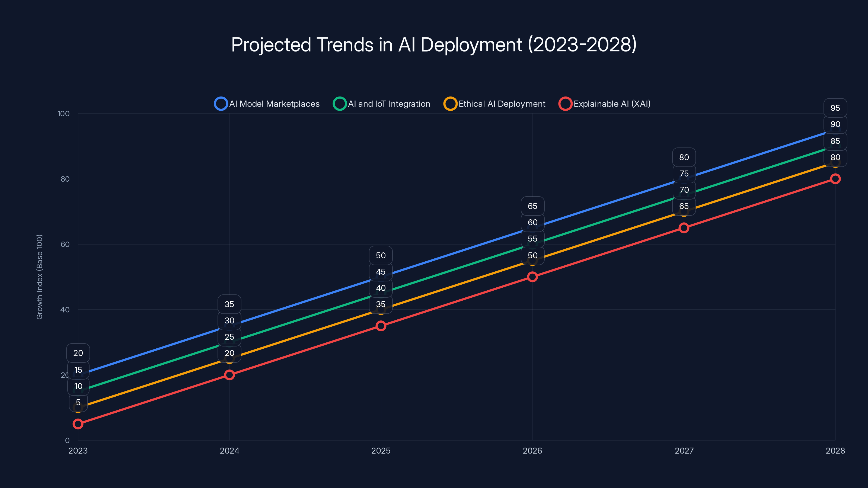The image size is (868, 488).
Task: Select the '50' data label in the 2026 column
Action: (533, 255)
